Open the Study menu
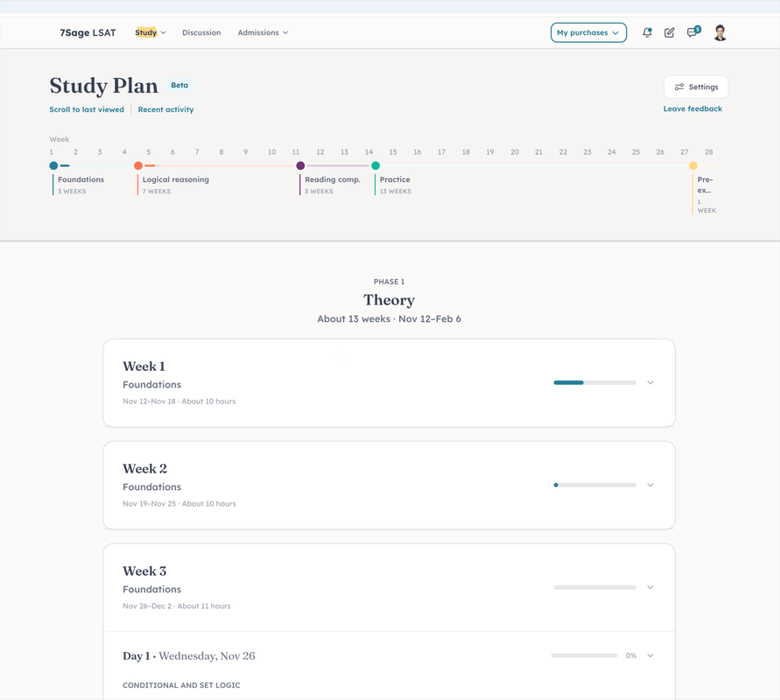The height and width of the screenshot is (700, 780). coord(150,32)
